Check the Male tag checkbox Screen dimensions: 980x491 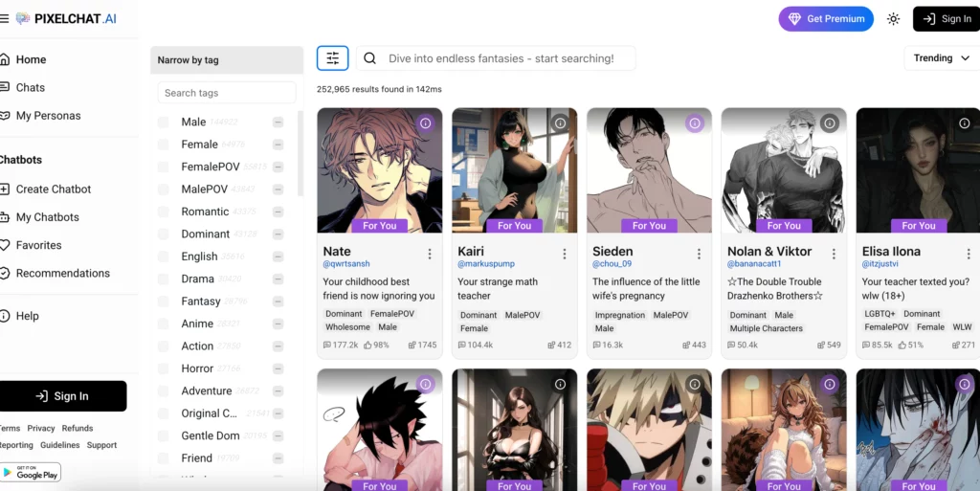click(163, 122)
